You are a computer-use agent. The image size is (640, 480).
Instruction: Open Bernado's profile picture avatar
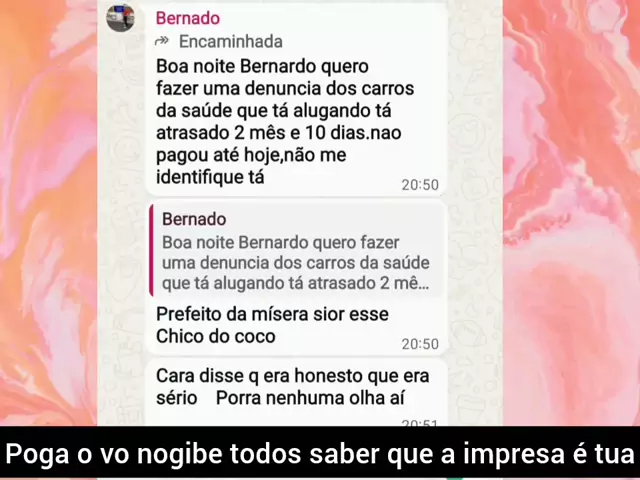click(120, 18)
